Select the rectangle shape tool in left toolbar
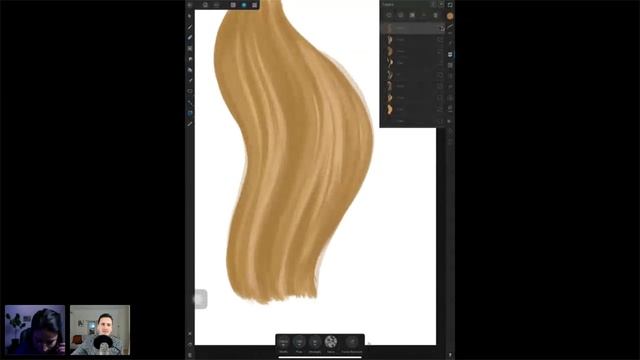 (190, 91)
